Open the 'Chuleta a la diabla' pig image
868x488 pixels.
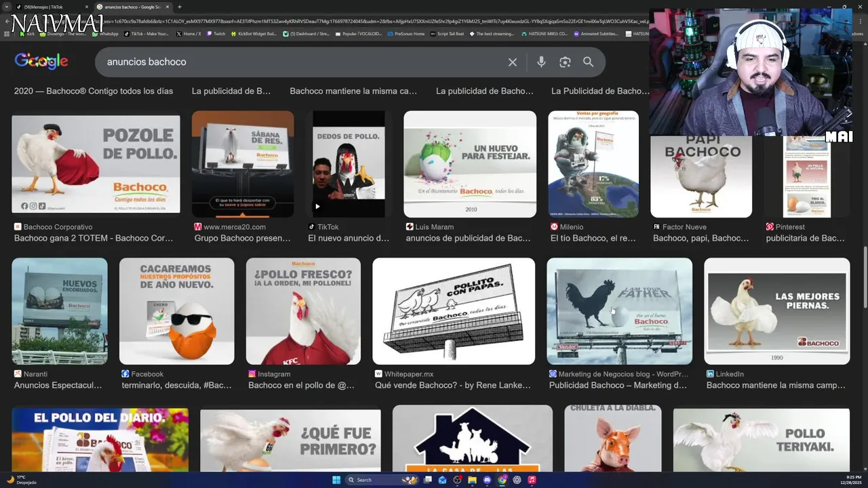coord(613,438)
